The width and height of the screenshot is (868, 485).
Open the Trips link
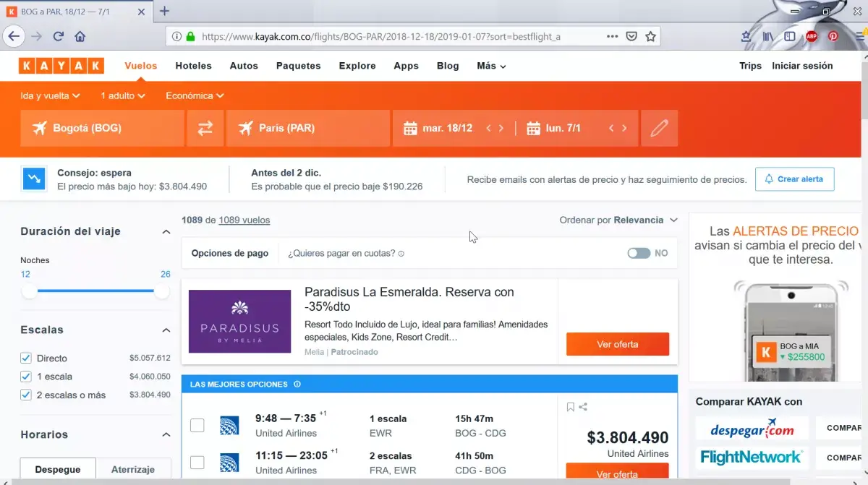[x=751, y=66]
